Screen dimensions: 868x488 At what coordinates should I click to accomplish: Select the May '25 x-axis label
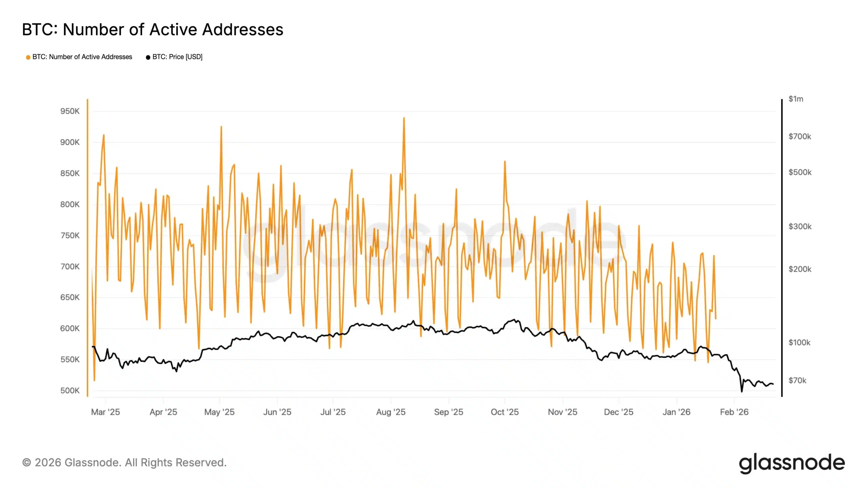(219, 412)
